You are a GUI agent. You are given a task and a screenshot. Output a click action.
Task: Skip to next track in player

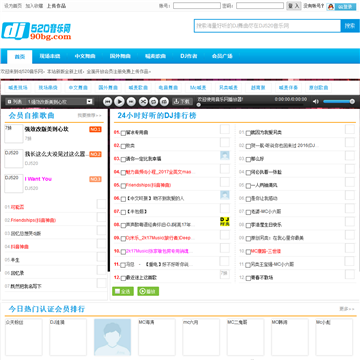[131, 101]
